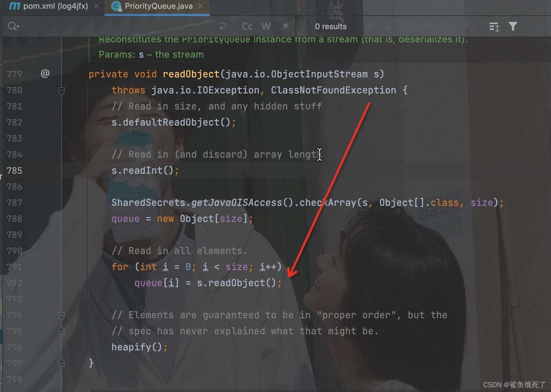Click the '0 results' label
The image size is (551, 392).
(331, 26)
